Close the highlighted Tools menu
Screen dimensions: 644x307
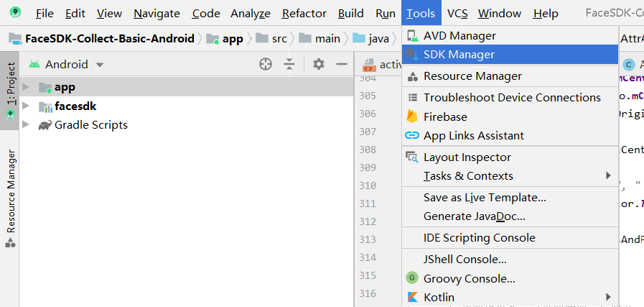(x=421, y=14)
